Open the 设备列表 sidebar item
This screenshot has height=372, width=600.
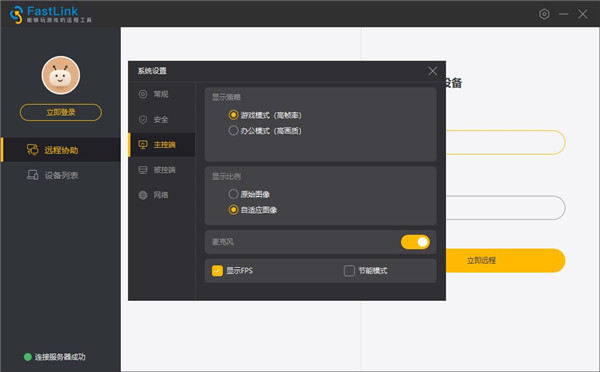(61, 175)
